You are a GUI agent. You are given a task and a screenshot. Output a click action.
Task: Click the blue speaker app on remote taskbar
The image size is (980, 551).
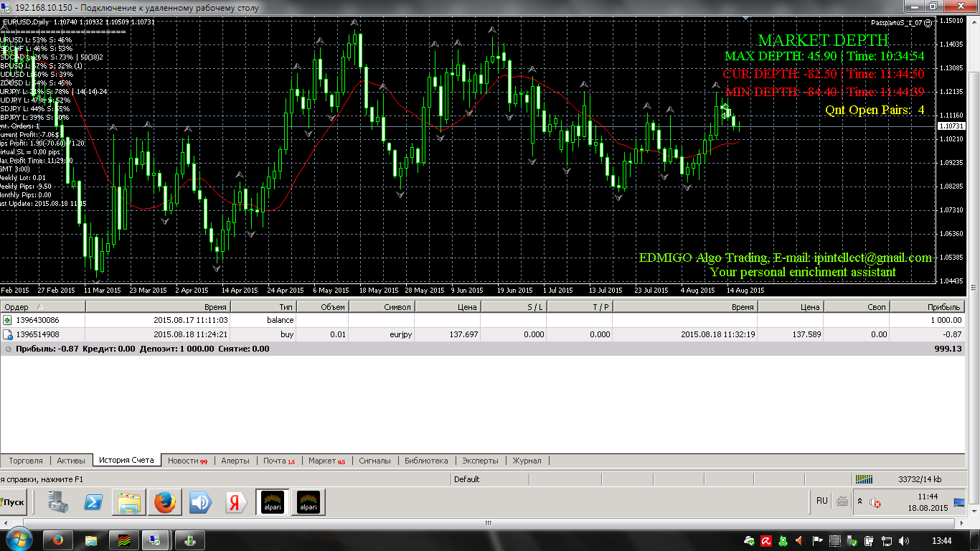click(199, 502)
